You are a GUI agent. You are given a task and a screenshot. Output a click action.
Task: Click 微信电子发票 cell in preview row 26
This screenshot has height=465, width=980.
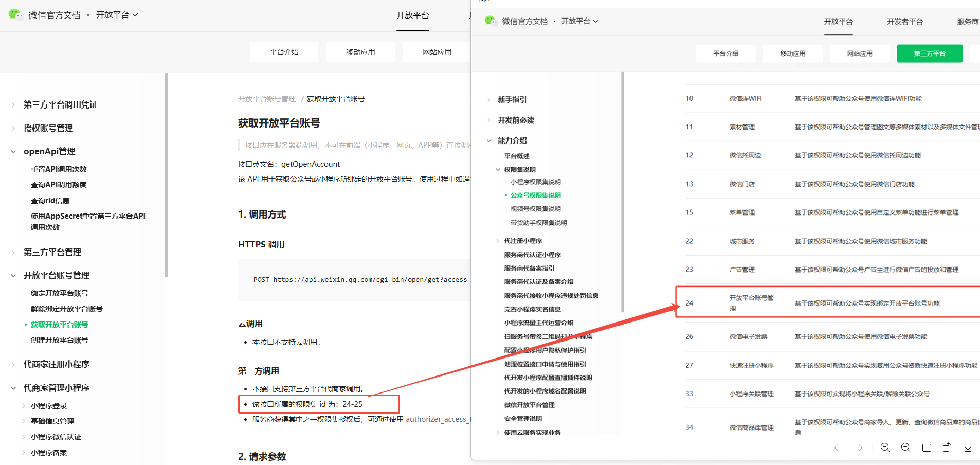pyautogui.click(x=749, y=337)
